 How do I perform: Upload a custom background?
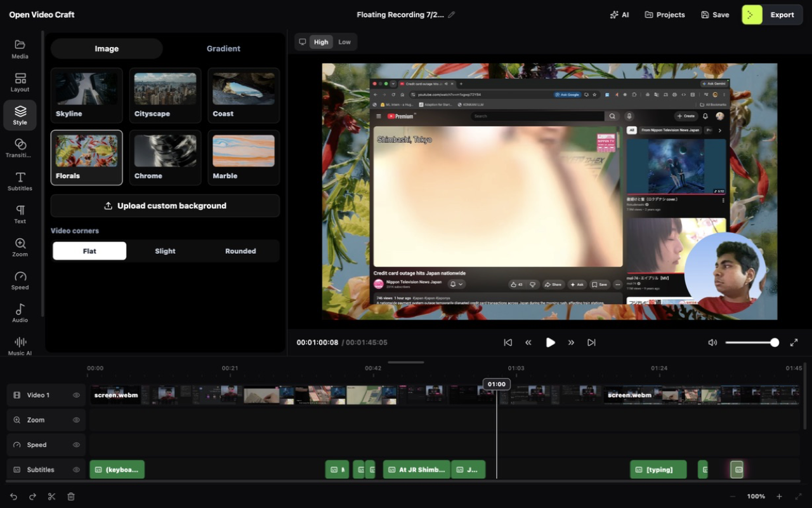tap(165, 206)
